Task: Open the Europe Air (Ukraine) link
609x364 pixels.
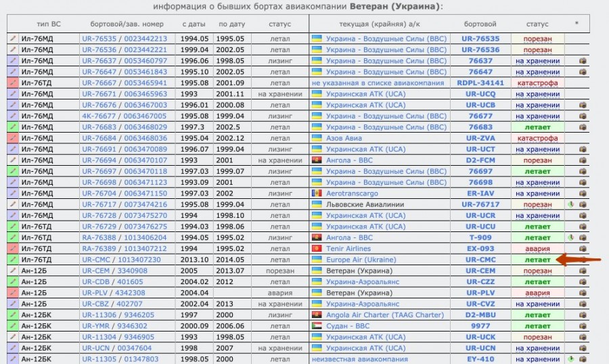Action: click(x=361, y=260)
